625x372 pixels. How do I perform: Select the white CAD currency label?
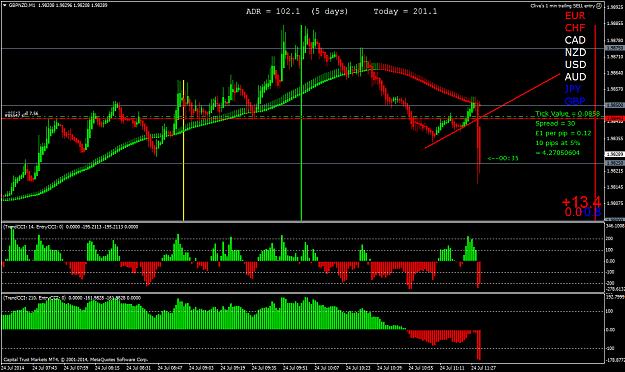click(x=575, y=40)
